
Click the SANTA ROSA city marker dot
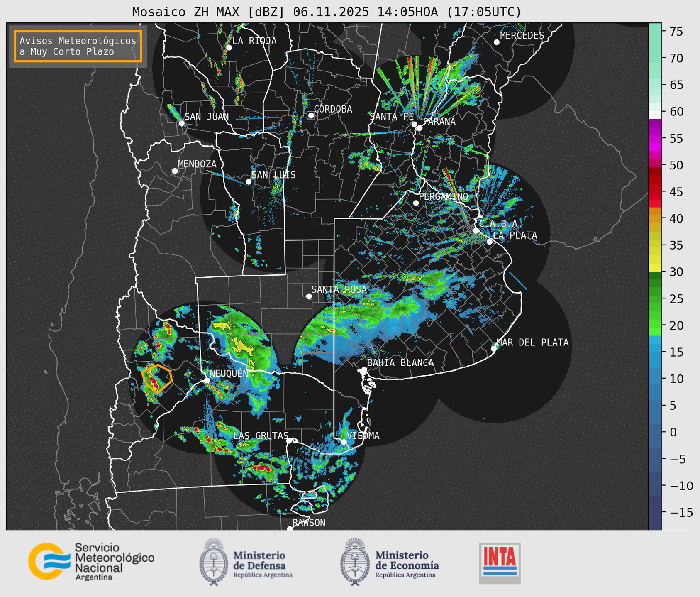pyautogui.click(x=309, y=296)
